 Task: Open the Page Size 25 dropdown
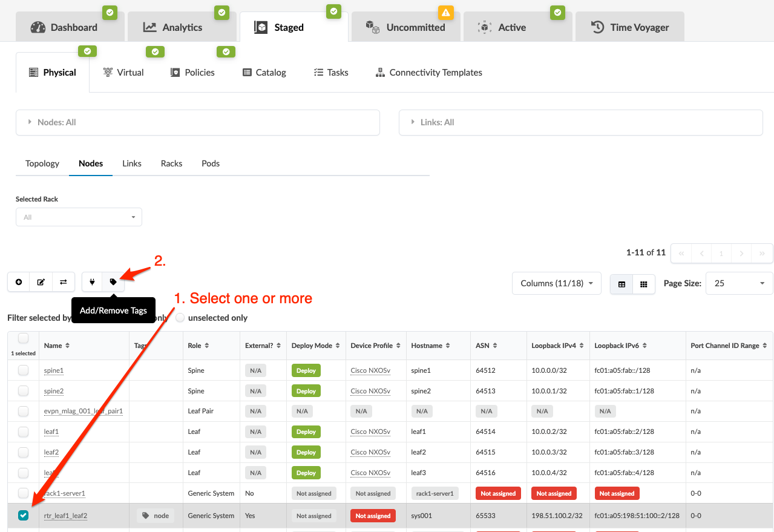click(x=740, y=283)
